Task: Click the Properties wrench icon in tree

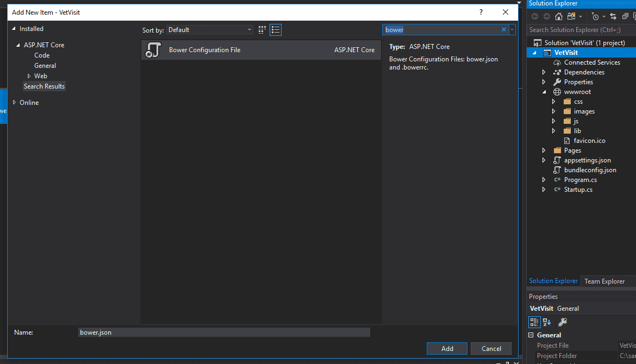Action: tap(557, 82)
